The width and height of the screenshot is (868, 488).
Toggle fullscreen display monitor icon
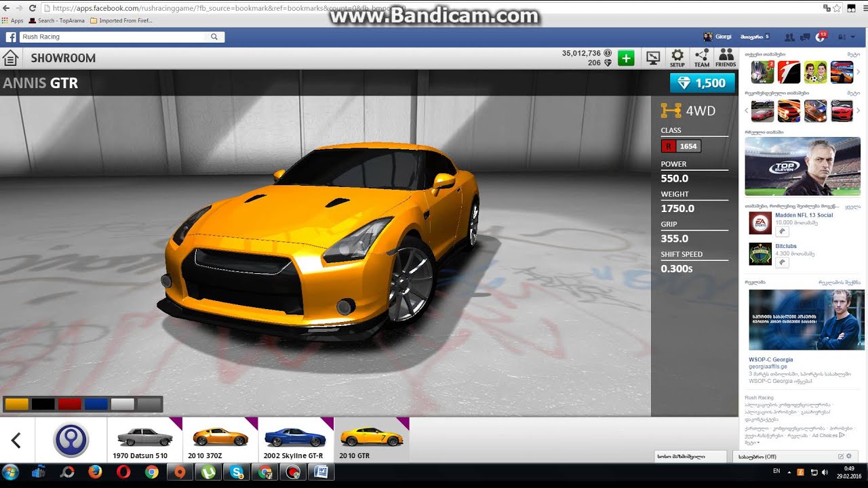tap(653, 58)
